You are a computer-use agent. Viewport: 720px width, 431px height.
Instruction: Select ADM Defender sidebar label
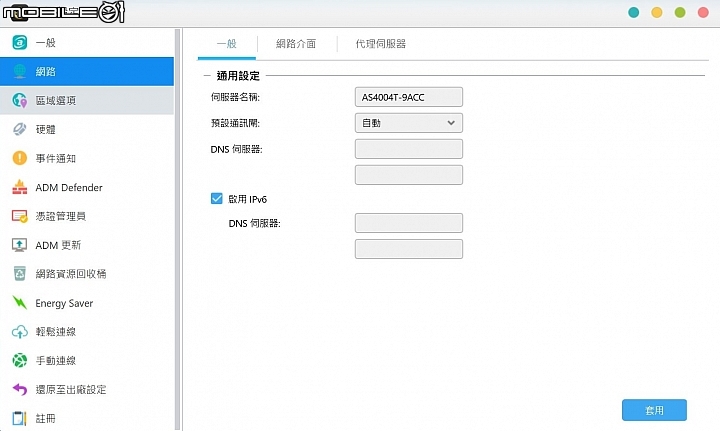(69, 187)
